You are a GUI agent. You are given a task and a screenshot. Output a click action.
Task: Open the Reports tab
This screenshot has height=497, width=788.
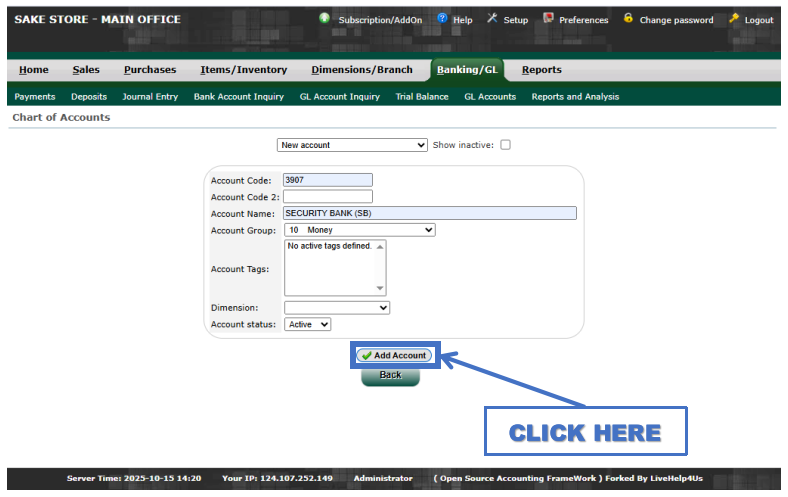[541, 70]
